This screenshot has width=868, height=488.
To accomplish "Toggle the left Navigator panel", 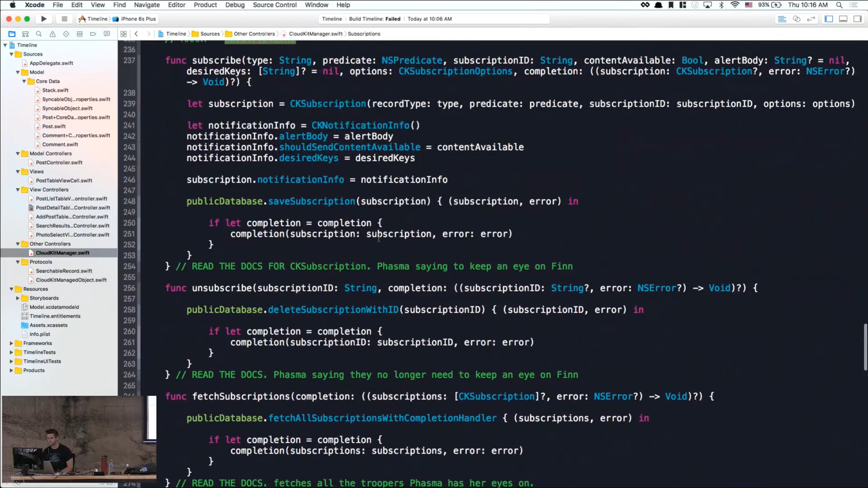I will (x=829, y=19).
